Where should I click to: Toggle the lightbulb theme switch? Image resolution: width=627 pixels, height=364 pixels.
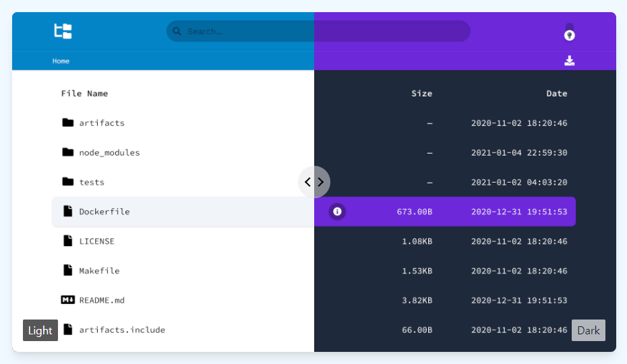coord(570,32)
